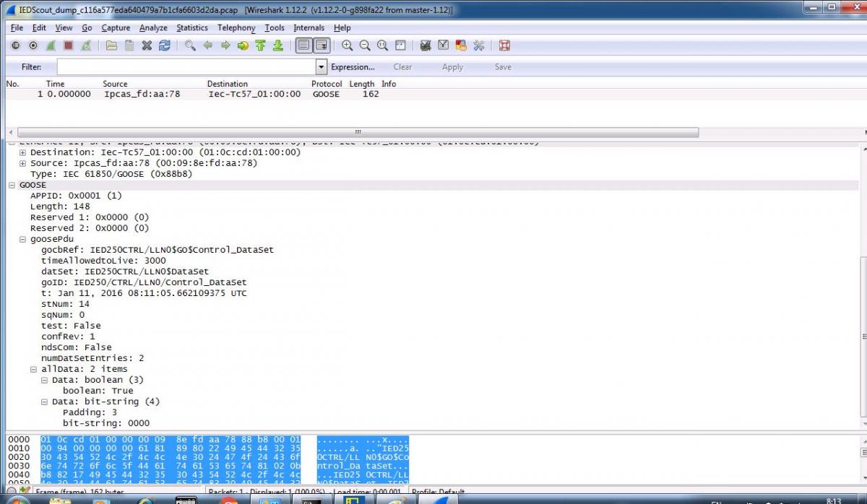This screenshot has height=504, width=867.
Task: Open the capture interfaces list icon
Action: click(x=16, y=45)
